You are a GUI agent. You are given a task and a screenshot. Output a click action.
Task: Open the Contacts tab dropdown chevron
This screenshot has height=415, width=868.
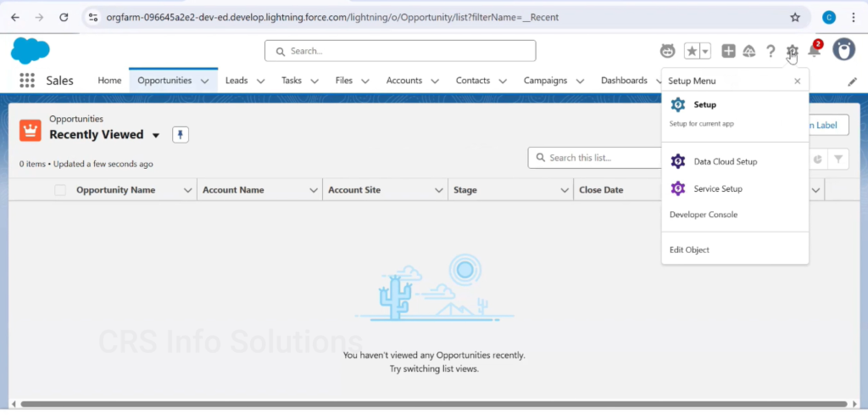point(503,81)
